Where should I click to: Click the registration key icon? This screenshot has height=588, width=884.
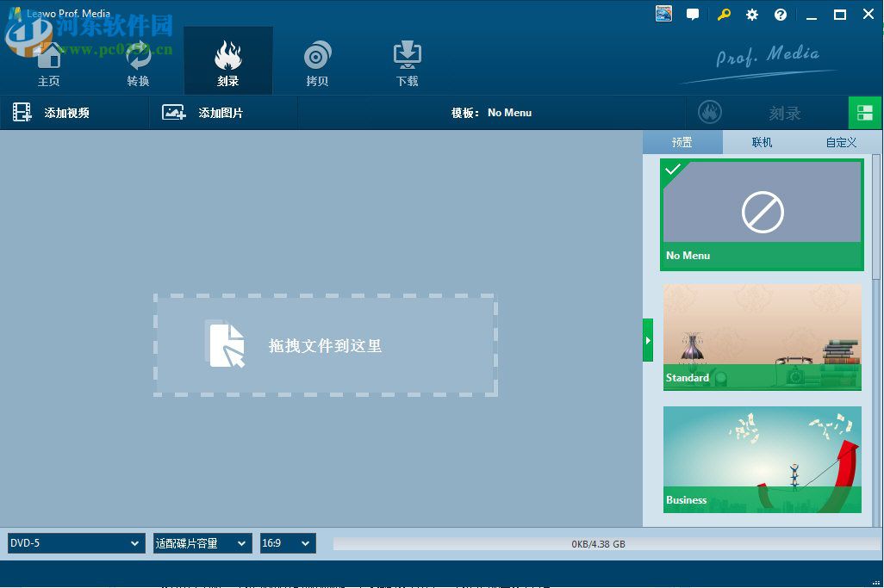pos(723,14)
